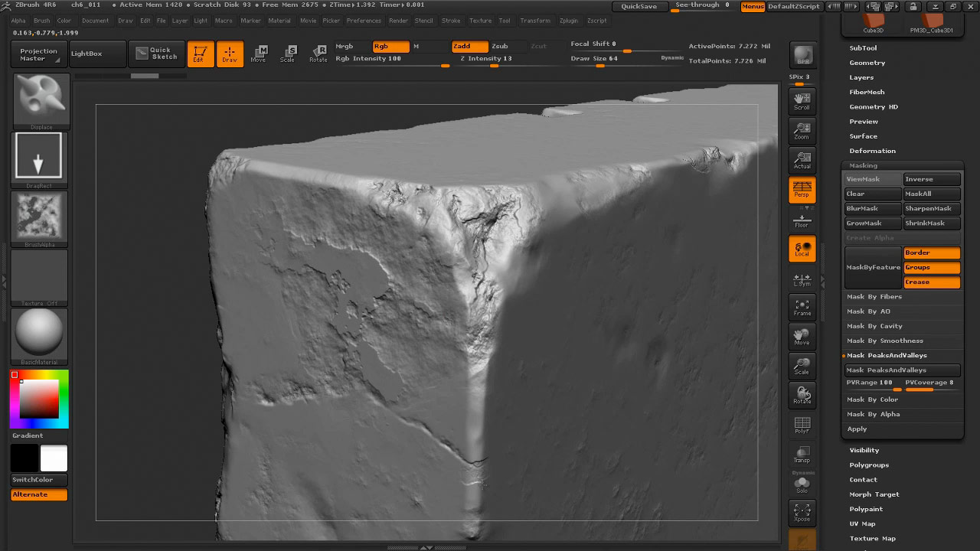This screenshot has height=551, width=980.
Task: Expand the Deformation subpalette
Action: 872,151
